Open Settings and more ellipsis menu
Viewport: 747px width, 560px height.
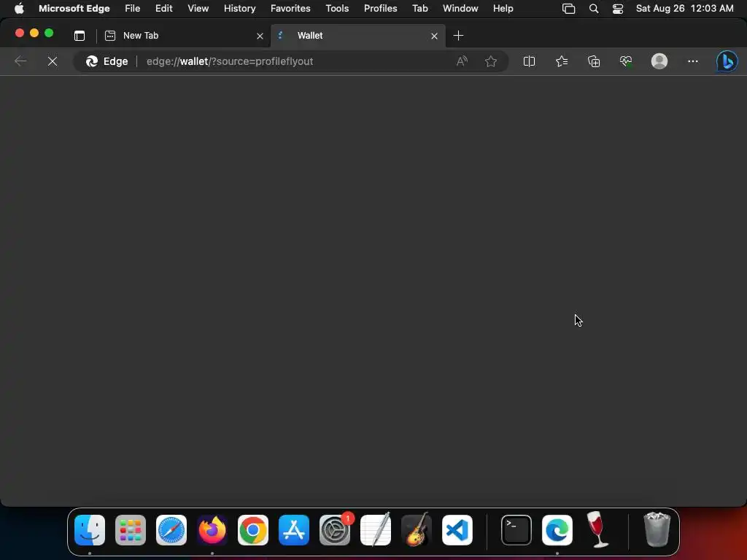(x=693, y=61)
